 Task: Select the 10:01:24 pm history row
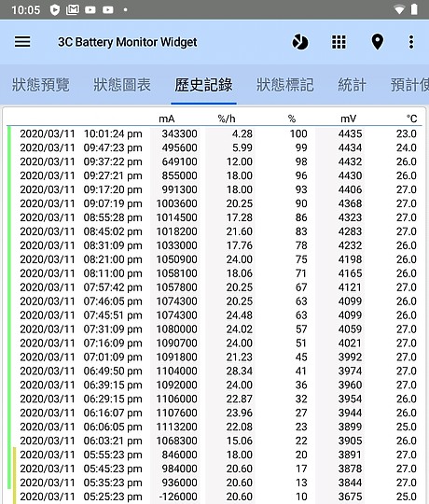pyautogui.click(x=214, y=133)
